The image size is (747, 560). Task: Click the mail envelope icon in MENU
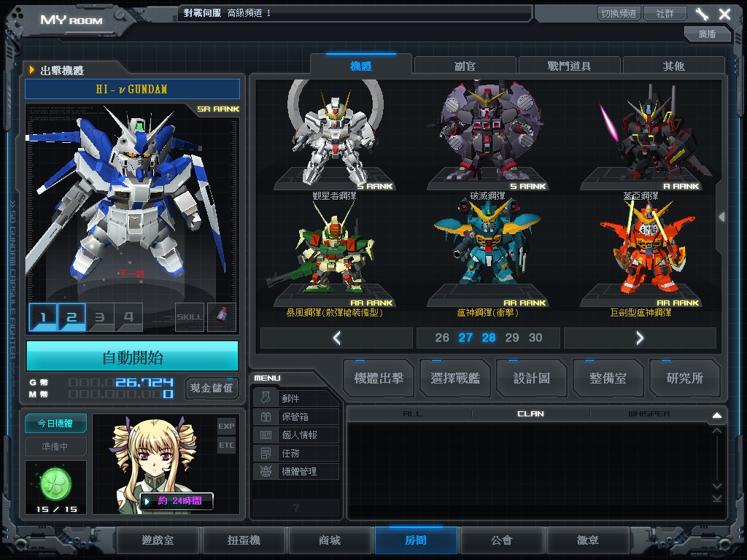pyautogui.click(x=266, y=398)
